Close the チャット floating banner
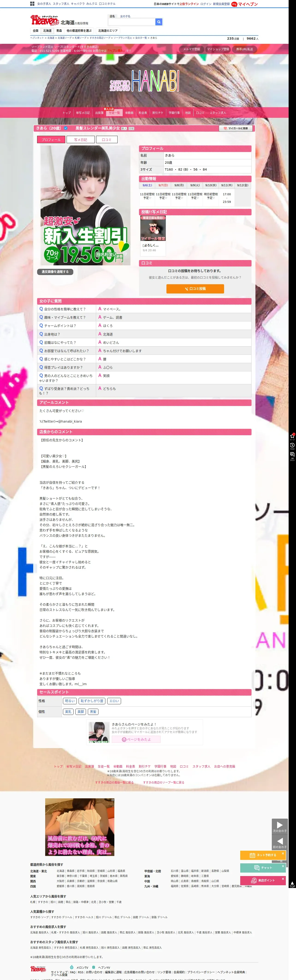The height and width of the screenshot is (980, 296). coord(283,866)
